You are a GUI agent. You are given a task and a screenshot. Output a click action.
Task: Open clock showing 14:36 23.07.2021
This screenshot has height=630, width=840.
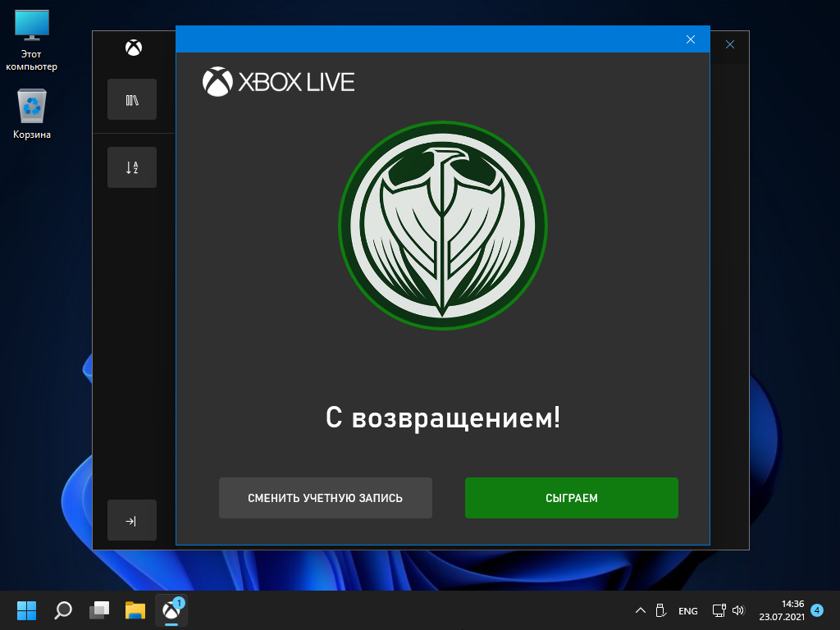coord(782,610)
